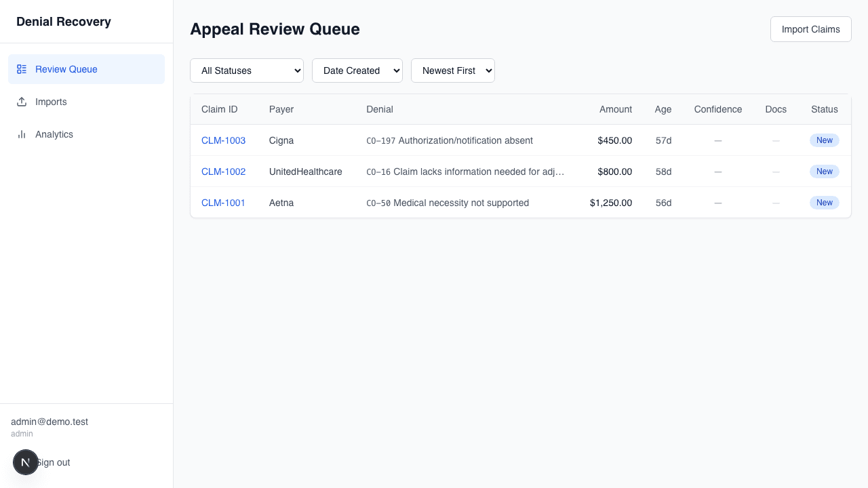Select the Imports menu entry

pos(51,101)
